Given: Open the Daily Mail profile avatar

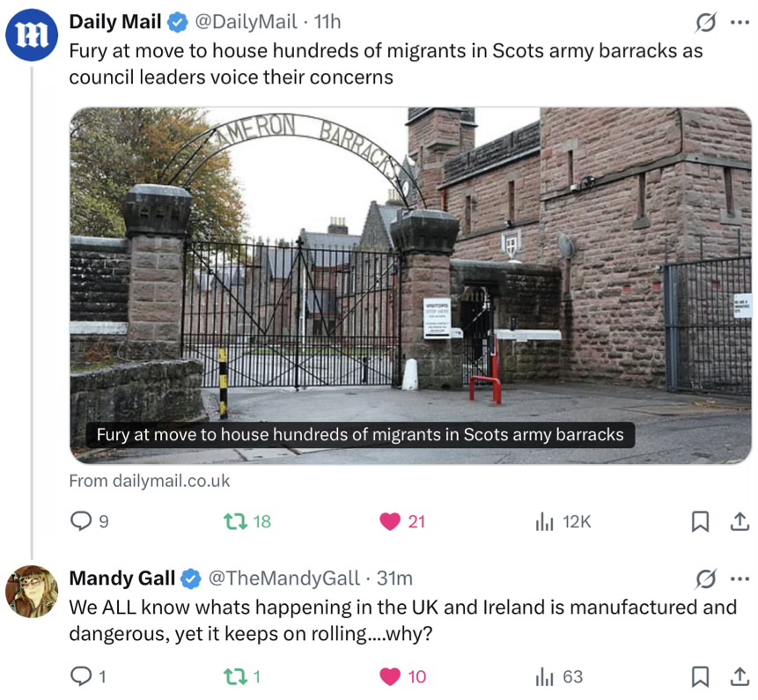Looking at the screenshot, I should [32, 35].
